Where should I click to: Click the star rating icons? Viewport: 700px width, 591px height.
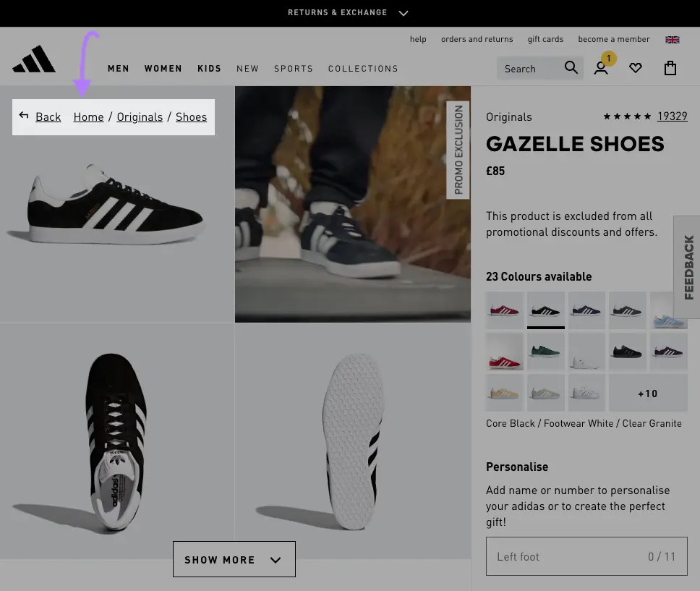pos(627,116)
